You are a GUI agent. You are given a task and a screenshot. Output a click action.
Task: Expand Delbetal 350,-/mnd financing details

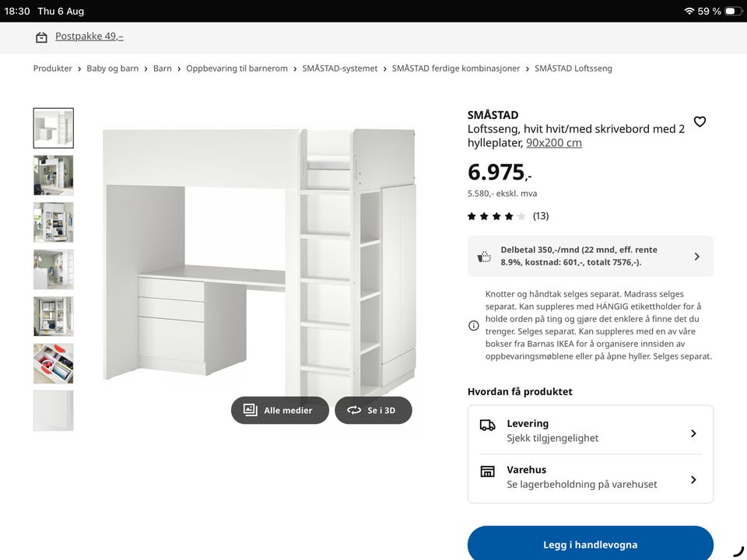[x=591, y=256]
